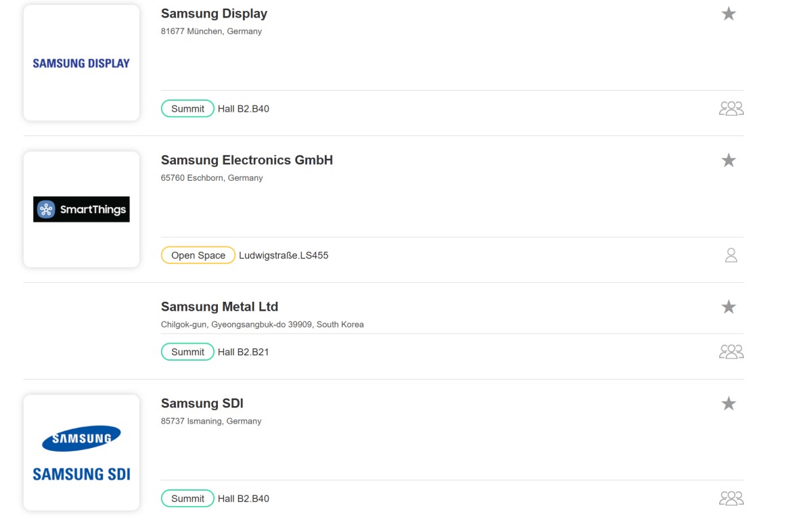
Task: Click the group icon for Samsung Display
Action: tap(731, 108)
